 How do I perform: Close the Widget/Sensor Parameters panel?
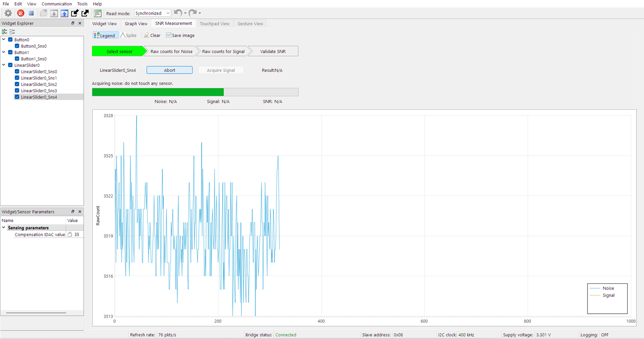[x=80, y=212]
